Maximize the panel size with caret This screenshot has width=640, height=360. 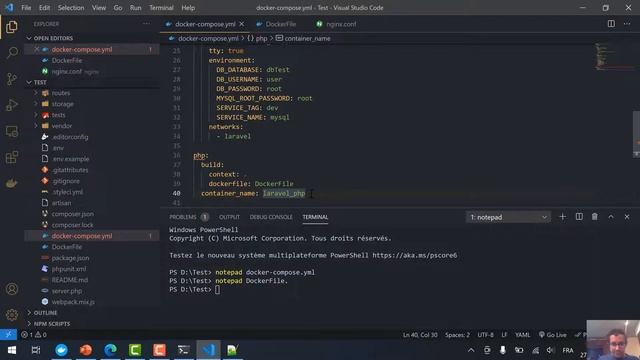[x=611, y=217]
